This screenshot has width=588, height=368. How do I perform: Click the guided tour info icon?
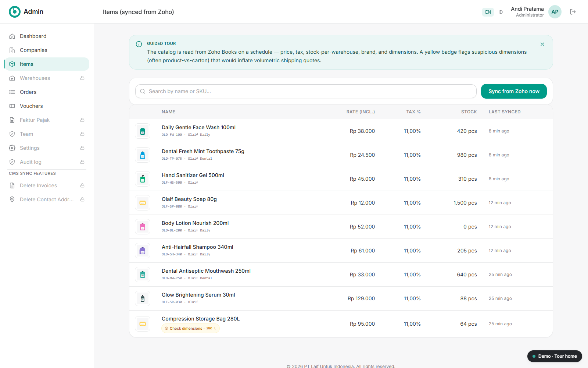pos(139,44)
